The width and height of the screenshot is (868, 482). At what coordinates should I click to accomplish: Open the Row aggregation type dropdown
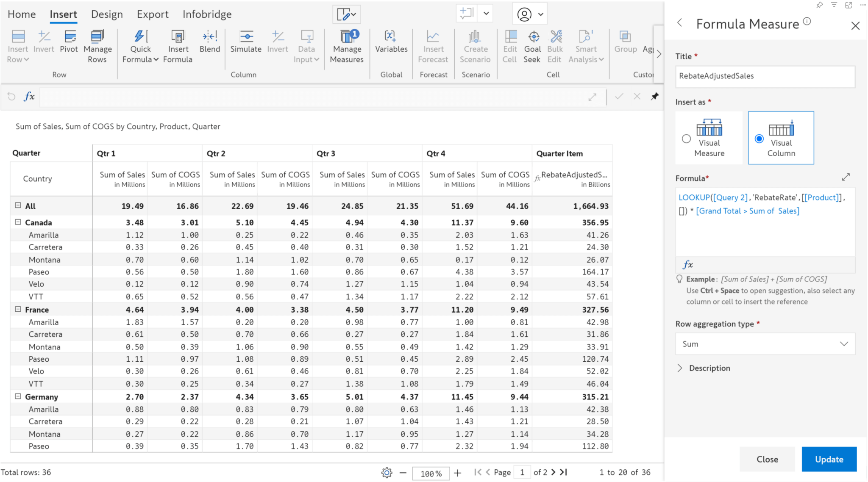765,344
